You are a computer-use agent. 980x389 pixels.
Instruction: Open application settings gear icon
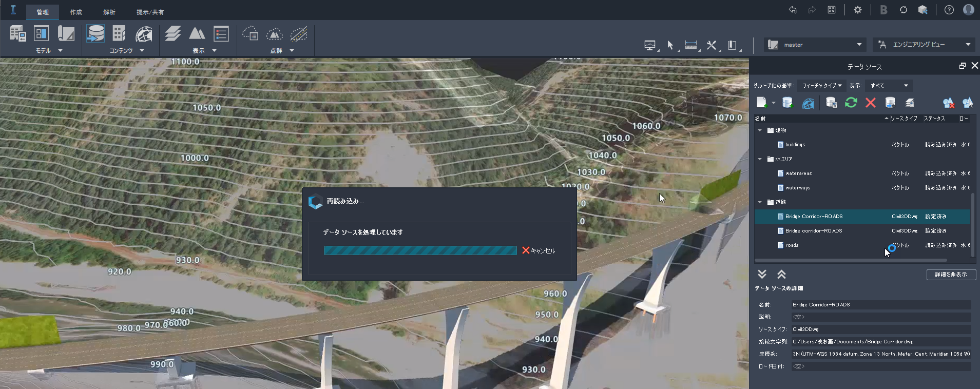[858, 10]
